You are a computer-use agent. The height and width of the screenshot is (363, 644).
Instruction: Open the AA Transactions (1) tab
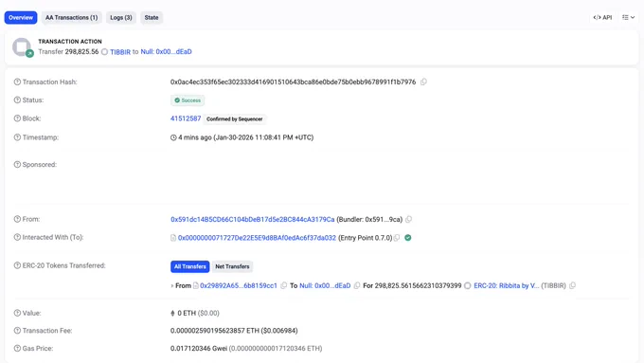point(71,18)
